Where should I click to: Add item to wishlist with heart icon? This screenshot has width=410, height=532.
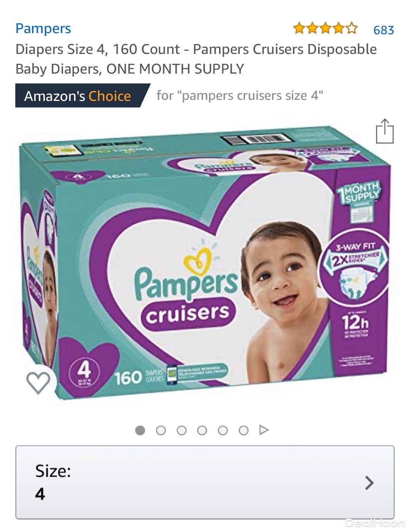(x=38, y=383)
